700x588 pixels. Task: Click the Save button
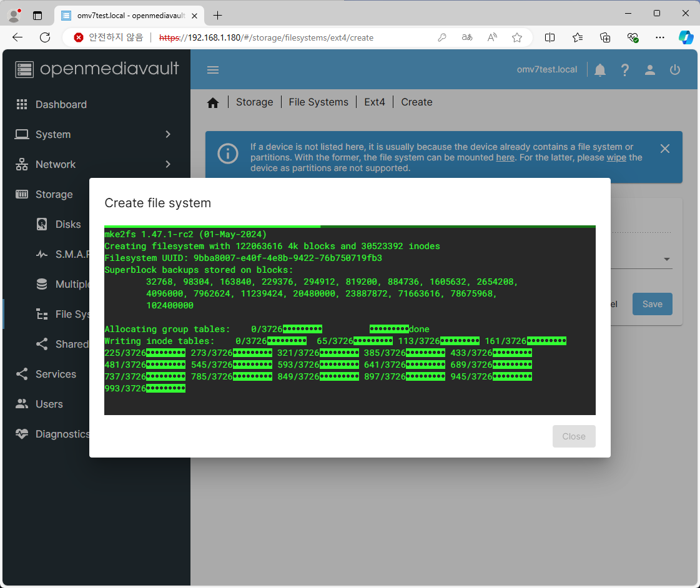point(653,304)
